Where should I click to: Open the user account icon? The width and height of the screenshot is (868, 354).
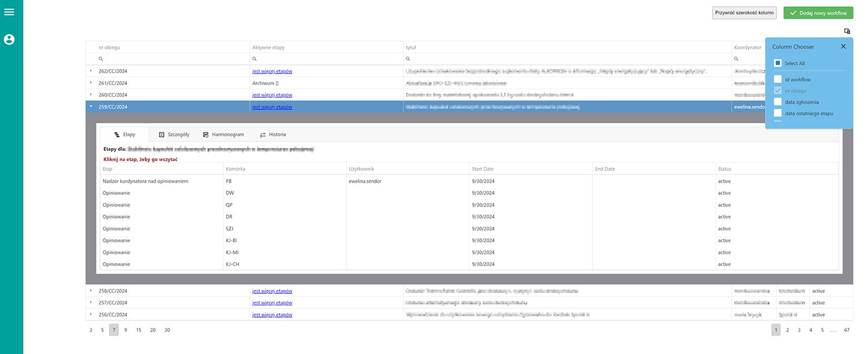click(x=9, y=39)
